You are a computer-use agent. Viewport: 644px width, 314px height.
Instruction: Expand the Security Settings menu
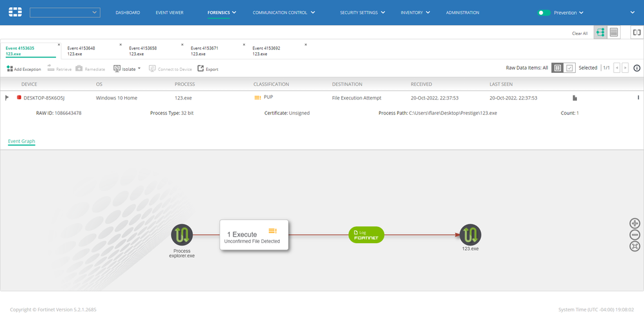[x=363, y=13]
